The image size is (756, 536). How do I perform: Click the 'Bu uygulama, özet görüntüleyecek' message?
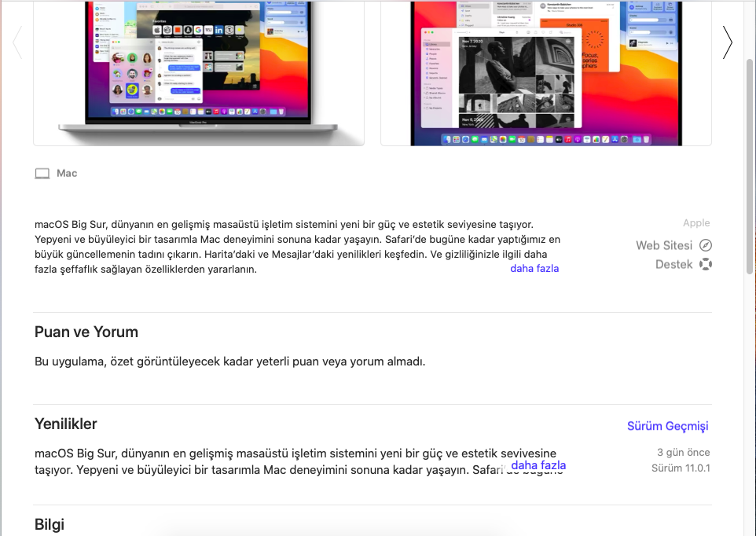pyautogui.click(x=230, y=362)
